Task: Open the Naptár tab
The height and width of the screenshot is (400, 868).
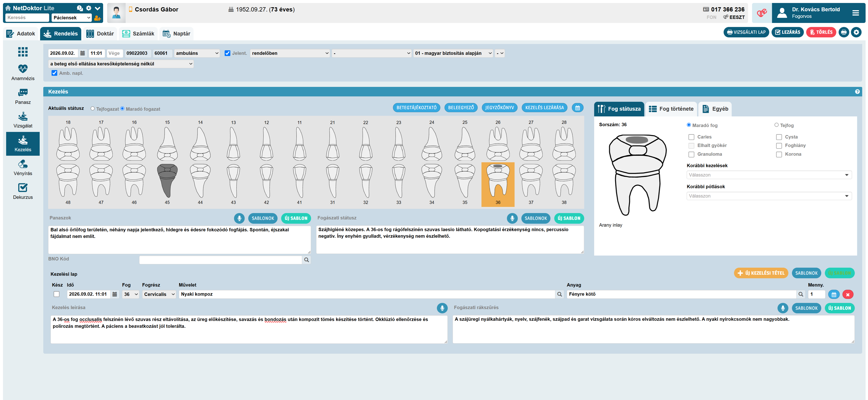Action: click(x=177, y=34)
